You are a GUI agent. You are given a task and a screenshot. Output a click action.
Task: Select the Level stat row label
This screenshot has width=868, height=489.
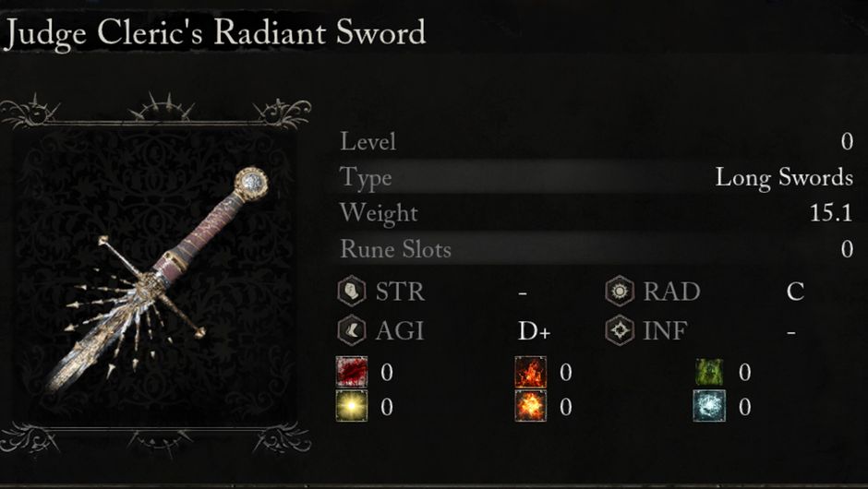click(368, 142)
